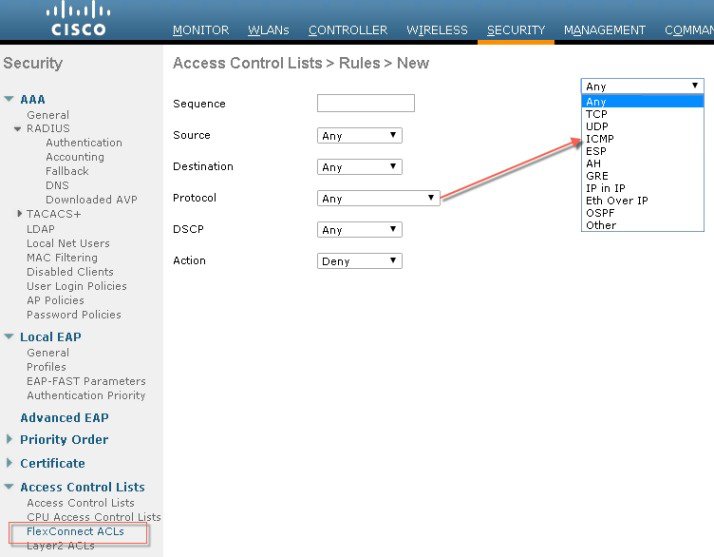The height and width of the screenshot is (557, 714).
Task: Collapse the Access Control Lists section arrow
Action: (9, 486)
